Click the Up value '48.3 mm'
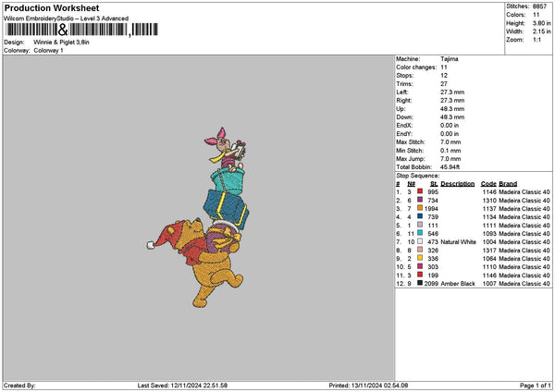This screenshot has height=392, width=555. (x=452, y=109)
